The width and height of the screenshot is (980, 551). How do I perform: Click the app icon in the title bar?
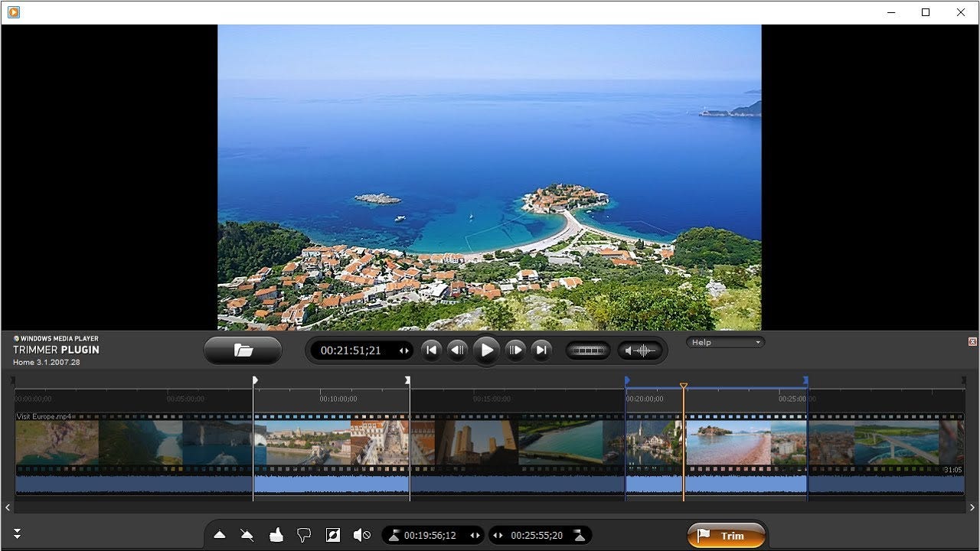click(13, 12)
